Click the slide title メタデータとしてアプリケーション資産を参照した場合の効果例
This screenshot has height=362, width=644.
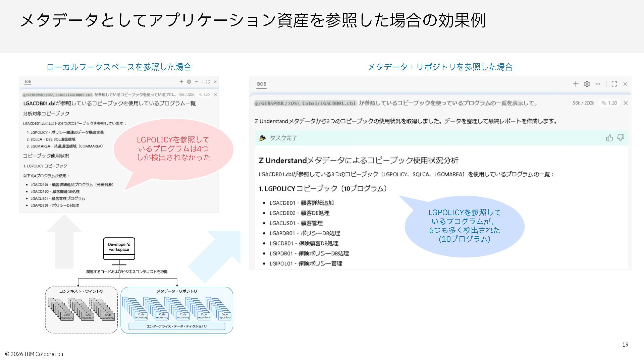[253, 20]
